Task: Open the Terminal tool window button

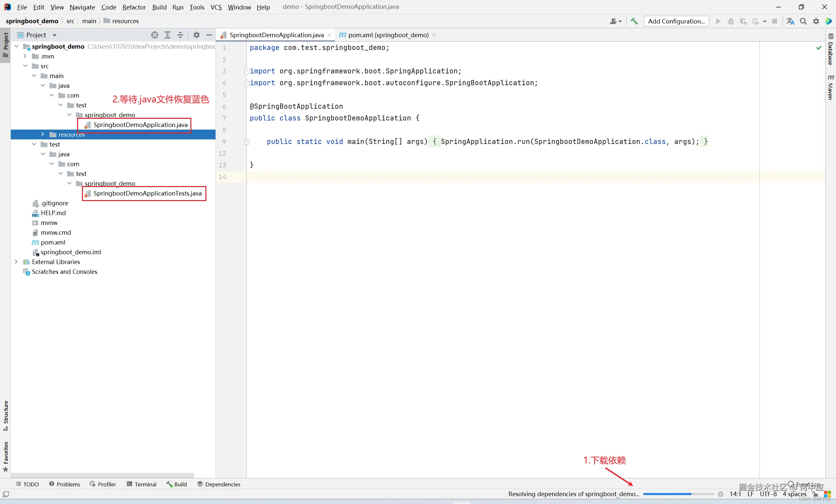Action: tap(141, 484)
